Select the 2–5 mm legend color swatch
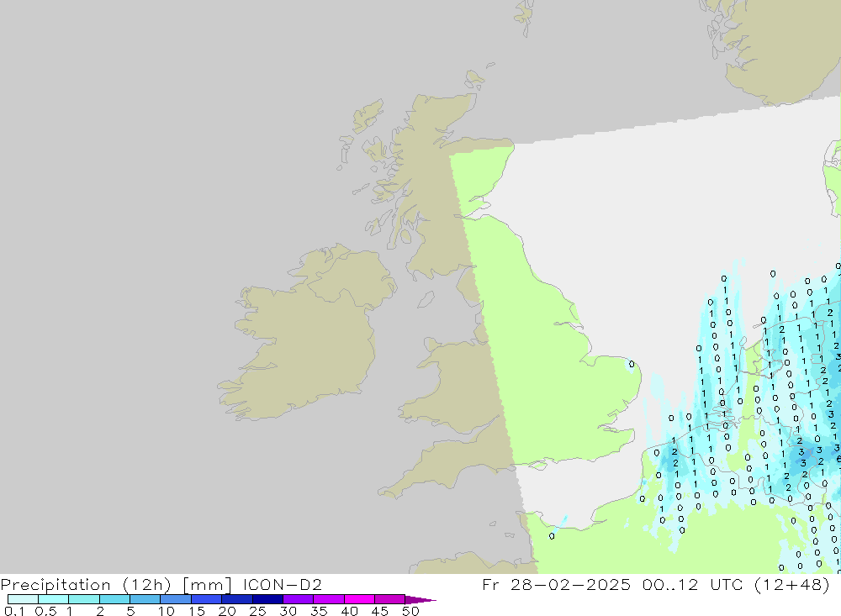This screenshot has height=616, width=841. [114, 599]
